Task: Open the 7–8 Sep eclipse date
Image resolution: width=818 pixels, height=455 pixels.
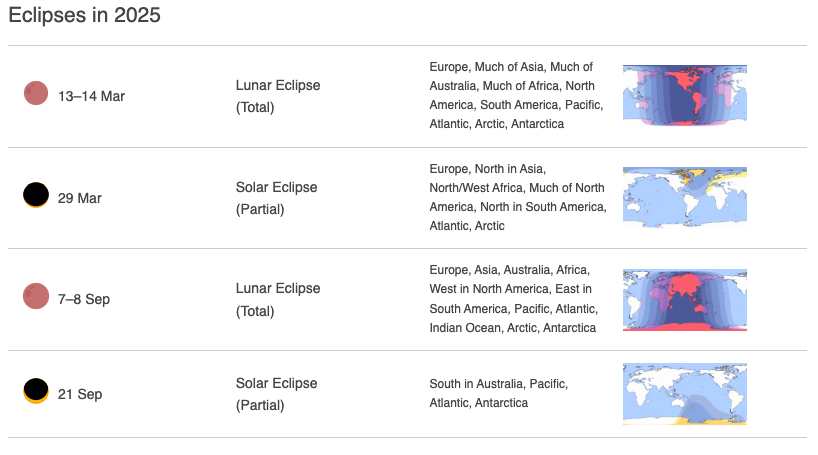Action: tap(84, 300)
